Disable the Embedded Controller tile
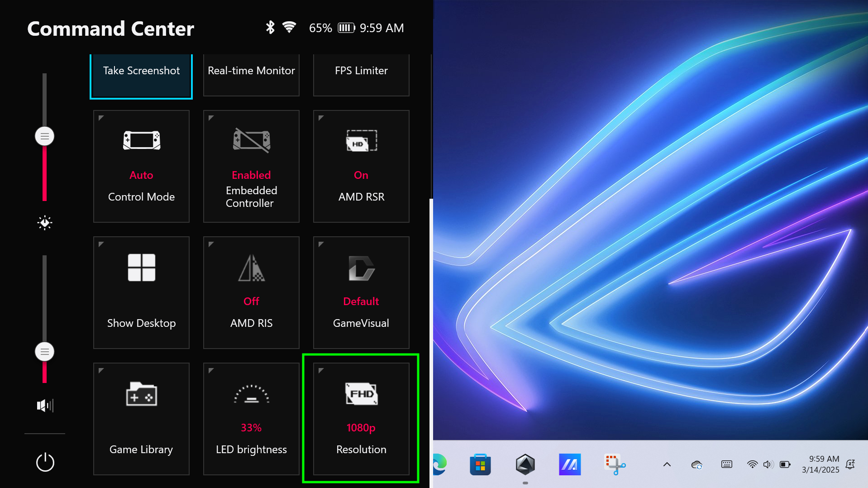The image size is (868, 488). [251, 166]
